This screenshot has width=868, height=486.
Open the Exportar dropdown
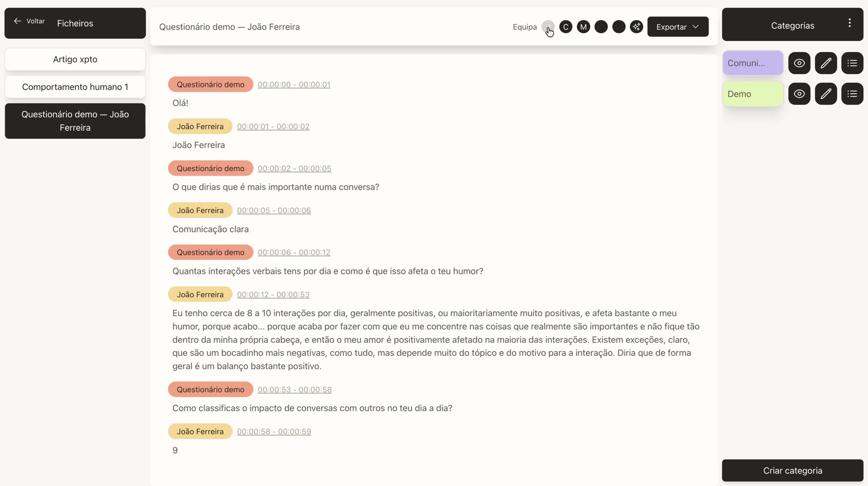pos(678,27)
